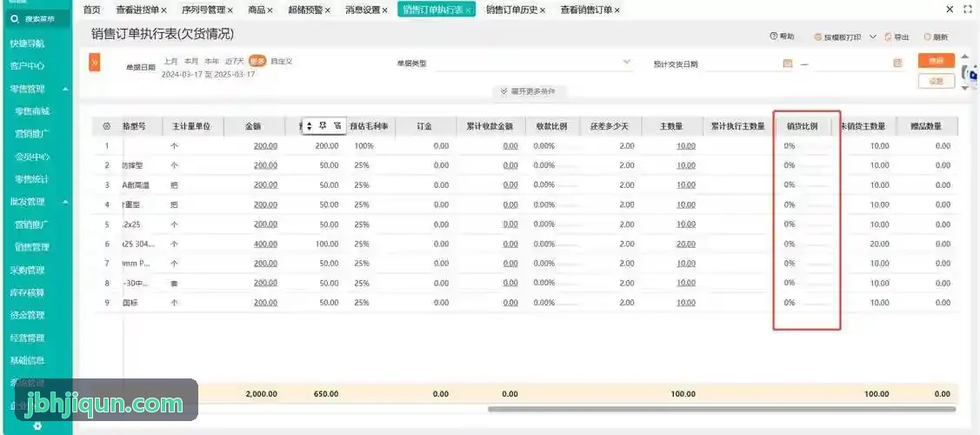Click the search menu magnifier icon

point(15,19)
